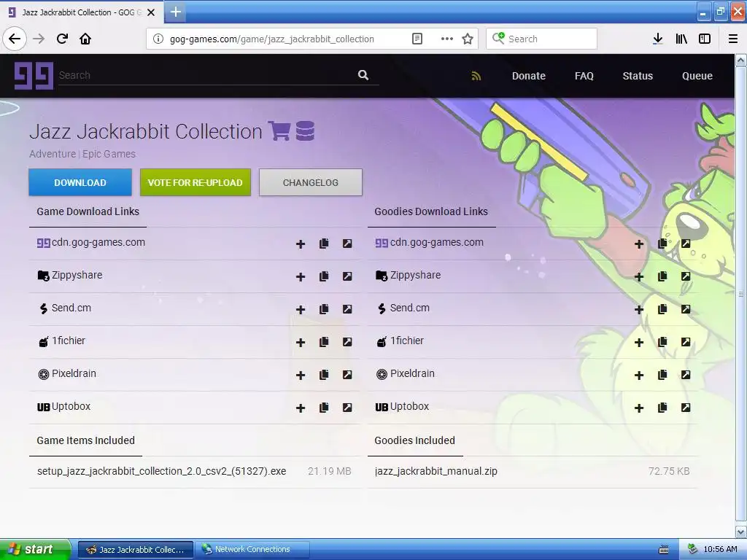Open the Status menu item
Viewport: 747px width, 560px height.
click(638, 76)
